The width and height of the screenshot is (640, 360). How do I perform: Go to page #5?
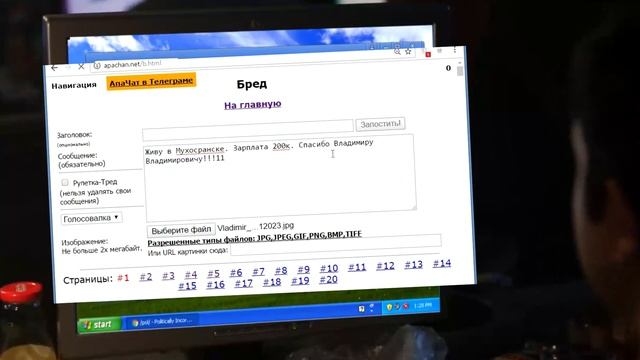213,273
